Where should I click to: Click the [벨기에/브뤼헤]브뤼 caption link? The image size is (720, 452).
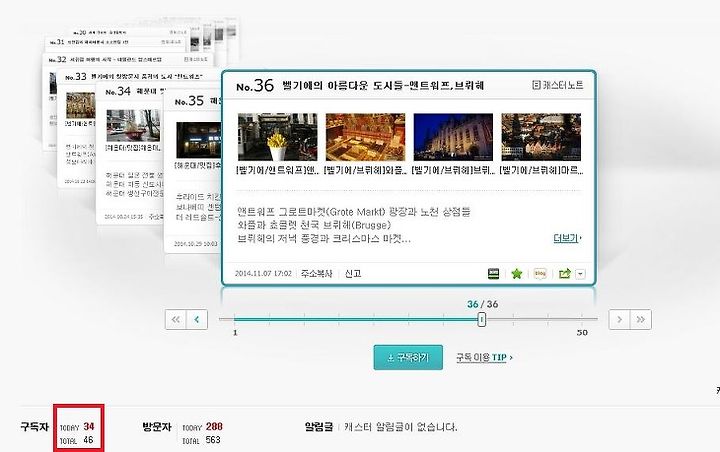(453, 170)
